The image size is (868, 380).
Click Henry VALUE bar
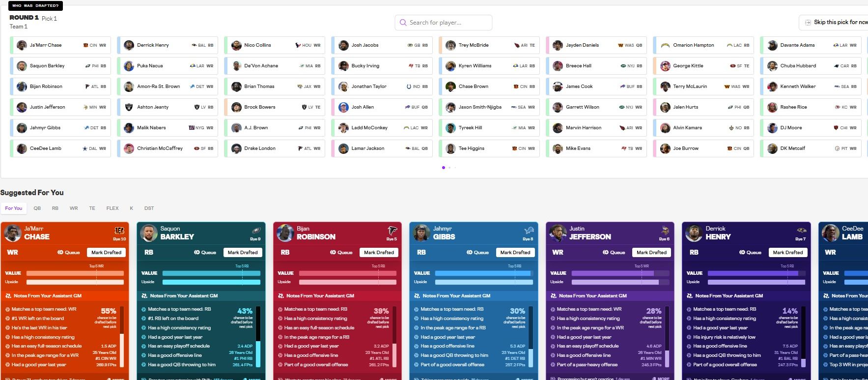pos(757,273)
